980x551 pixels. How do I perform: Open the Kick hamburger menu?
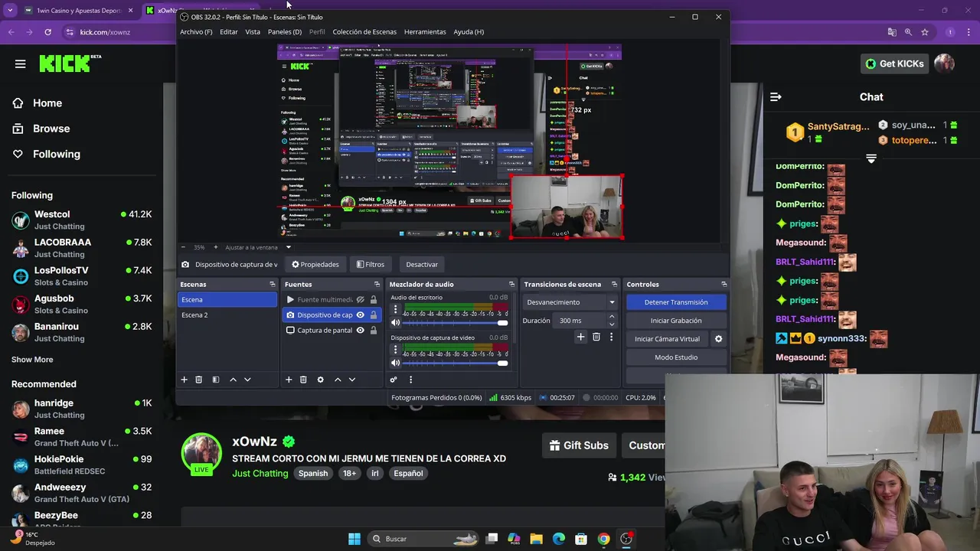point(20,64)
